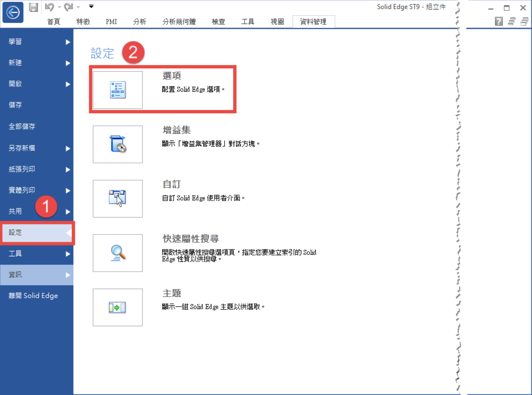Click the Undo arrow in quick access toolbar
The height and width of the screenshot is (395, 532).
click(50, 7)
